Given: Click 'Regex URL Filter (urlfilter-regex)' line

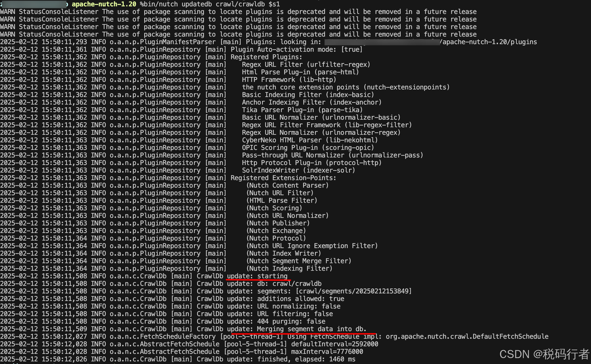Looking at the screenshot, I should point(306,64).
